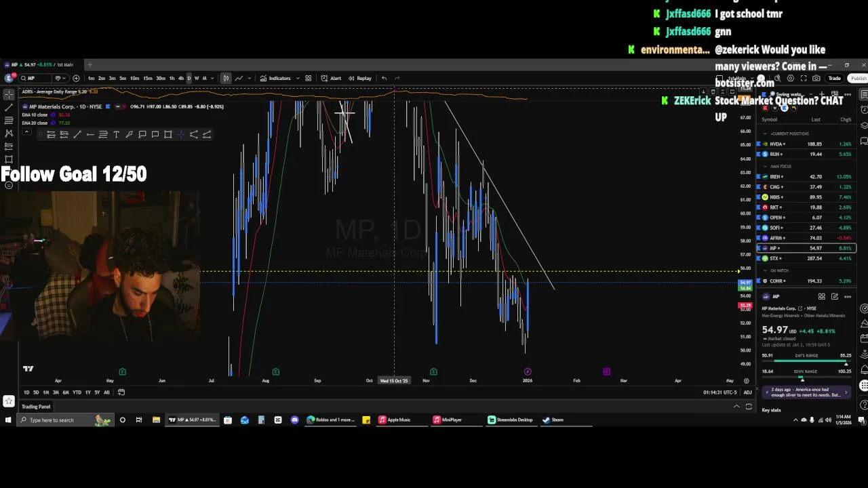The image size is (868, 488).
Task: Open the MP symbol grid view icon in details
Action: click(x=821, y=296)
